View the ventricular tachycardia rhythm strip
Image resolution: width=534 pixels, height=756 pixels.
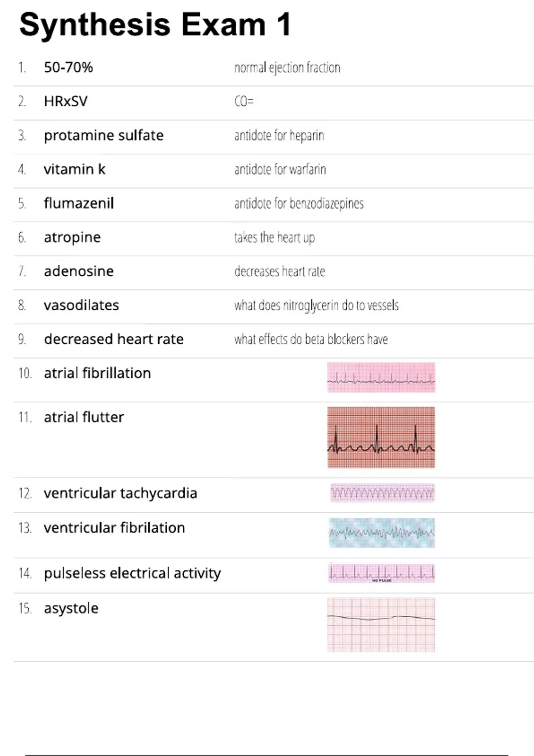(382, 493)
